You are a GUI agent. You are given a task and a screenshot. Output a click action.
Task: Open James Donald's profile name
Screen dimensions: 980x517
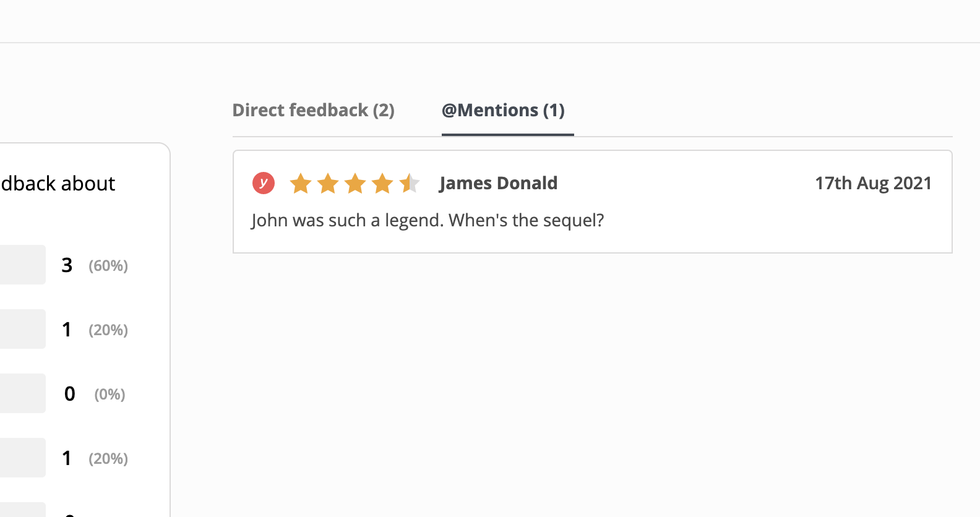coord(498,183)
